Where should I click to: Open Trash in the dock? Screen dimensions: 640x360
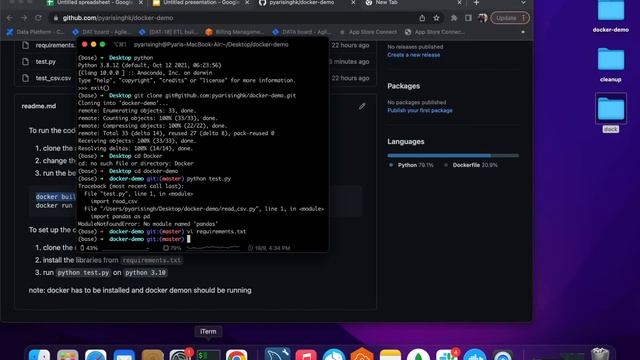(x=600, y=354)
